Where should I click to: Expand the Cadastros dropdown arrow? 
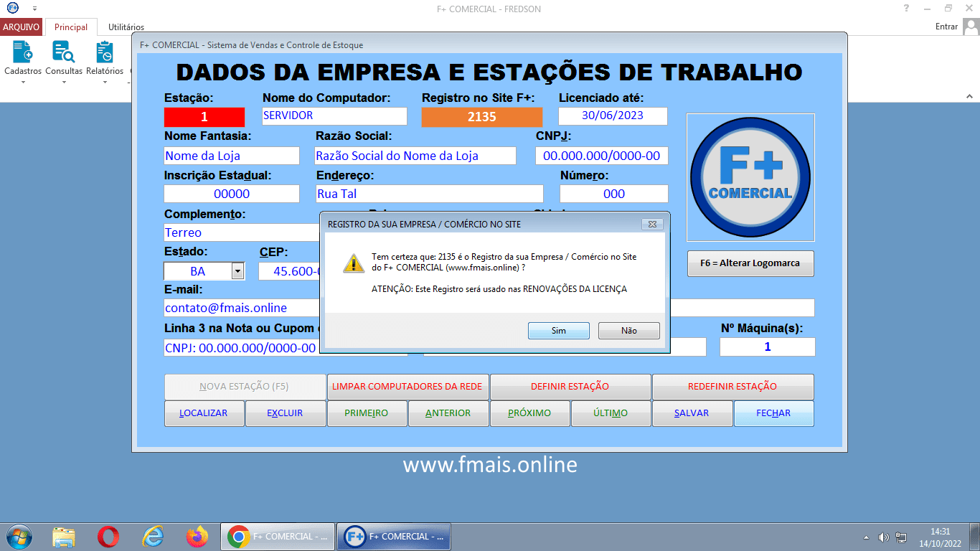(23, 82)
